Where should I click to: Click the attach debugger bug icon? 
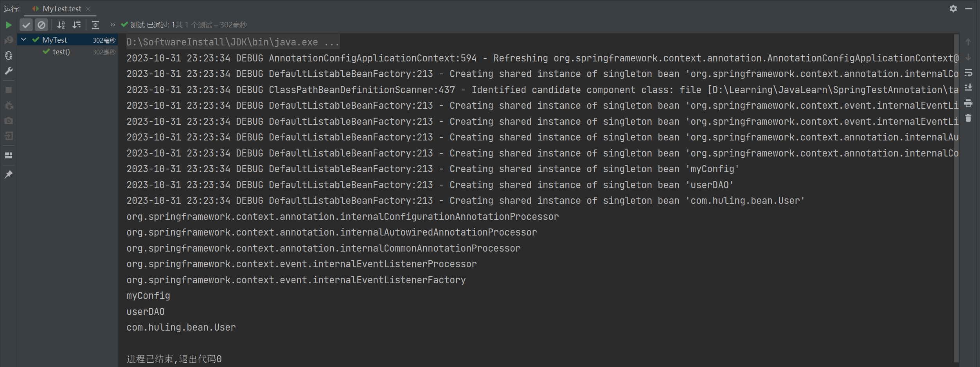9,105
